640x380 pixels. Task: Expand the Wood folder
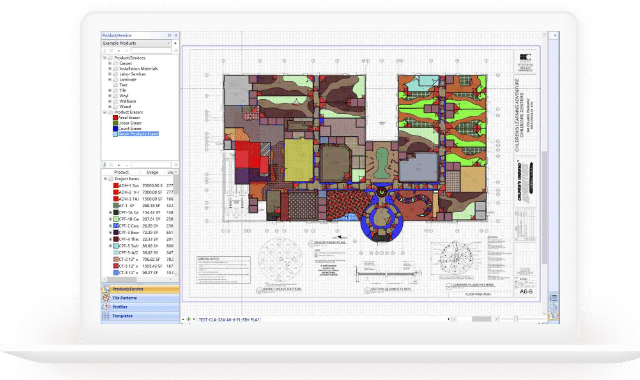point(110,107)
